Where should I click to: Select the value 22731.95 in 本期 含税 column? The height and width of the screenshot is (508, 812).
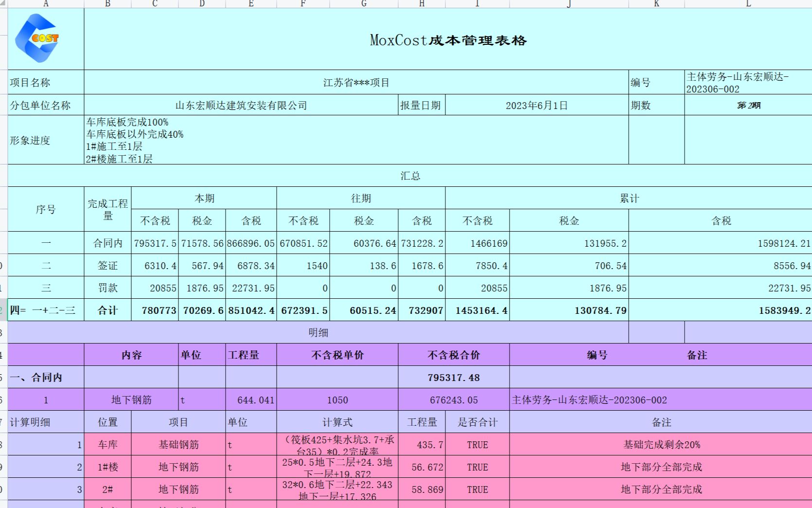point(251,288)
